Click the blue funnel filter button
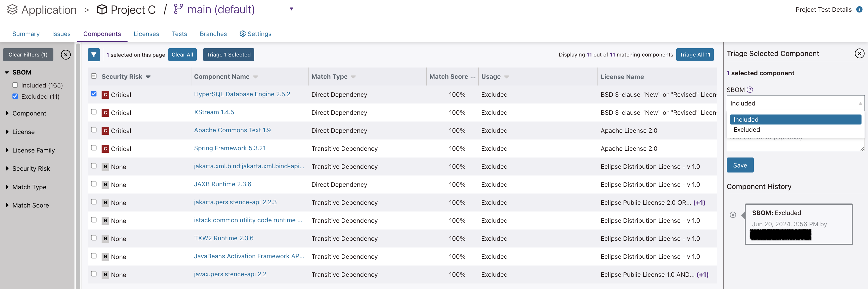The image size is (868, 289). point(94,55)
